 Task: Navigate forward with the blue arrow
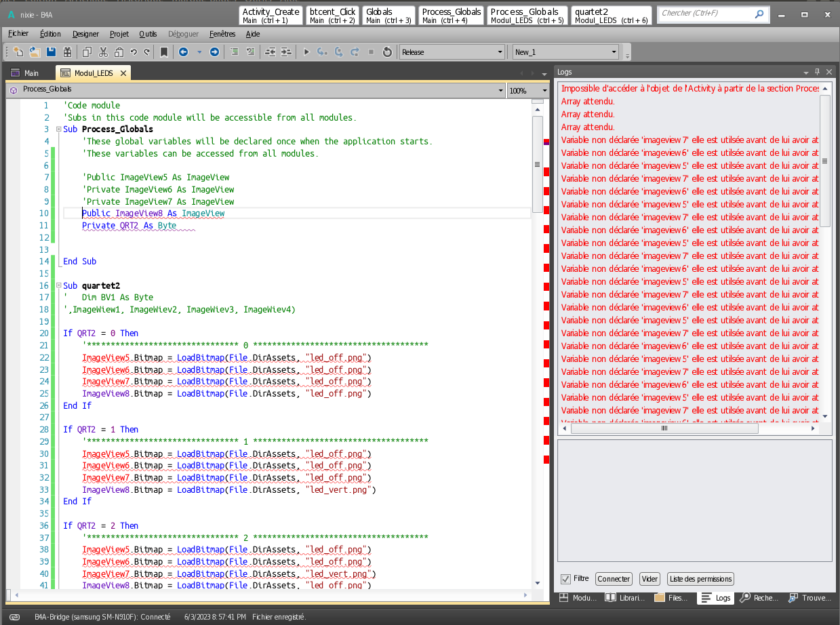(x=214, y=52)
